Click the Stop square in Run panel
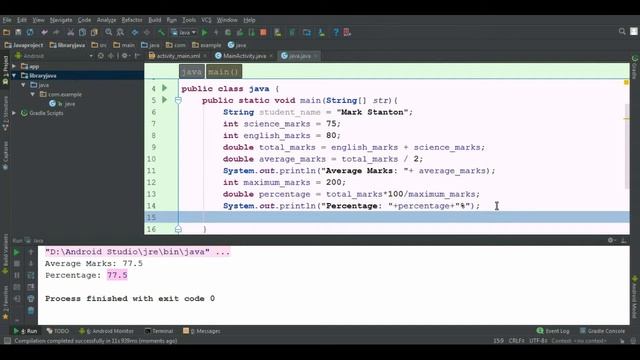The height and width of the screenshot is (360, 640). click(17, 264)
